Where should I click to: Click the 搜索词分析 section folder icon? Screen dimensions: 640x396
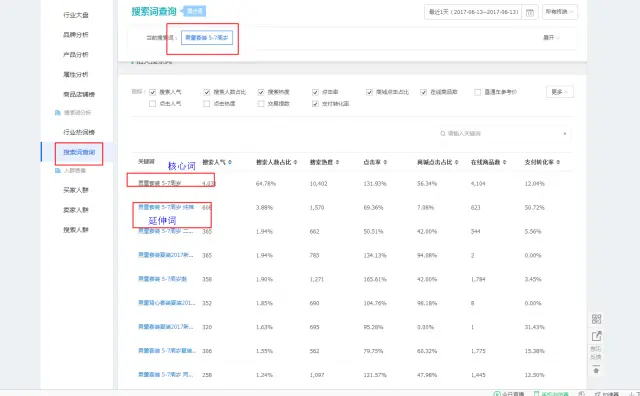[x=58, y=113]
